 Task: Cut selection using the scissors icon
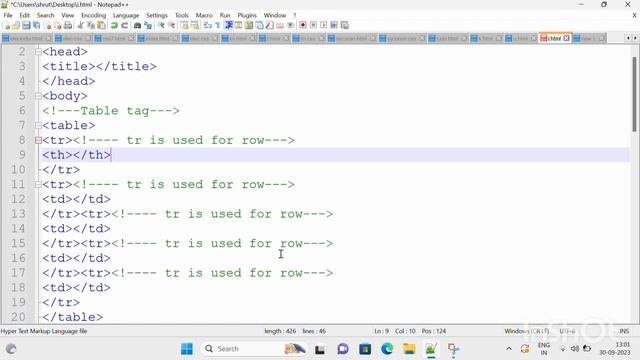(x=81, y=25)
